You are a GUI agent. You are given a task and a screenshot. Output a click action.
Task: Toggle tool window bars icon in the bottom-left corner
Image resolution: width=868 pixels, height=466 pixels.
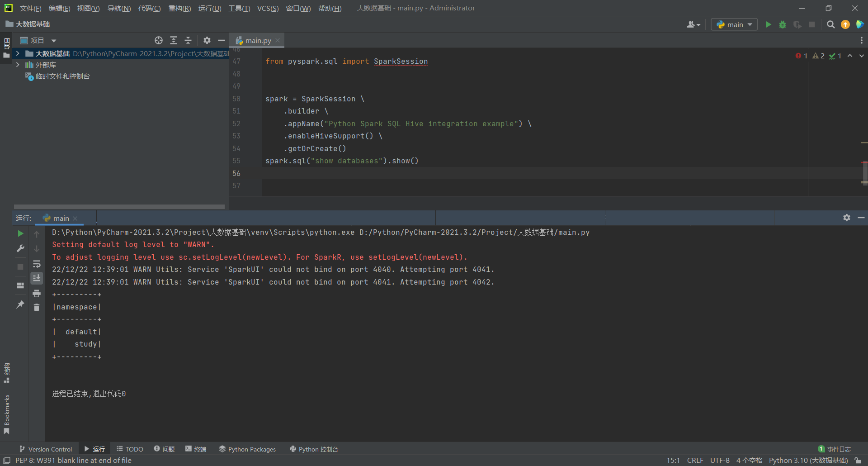point(7,461)
